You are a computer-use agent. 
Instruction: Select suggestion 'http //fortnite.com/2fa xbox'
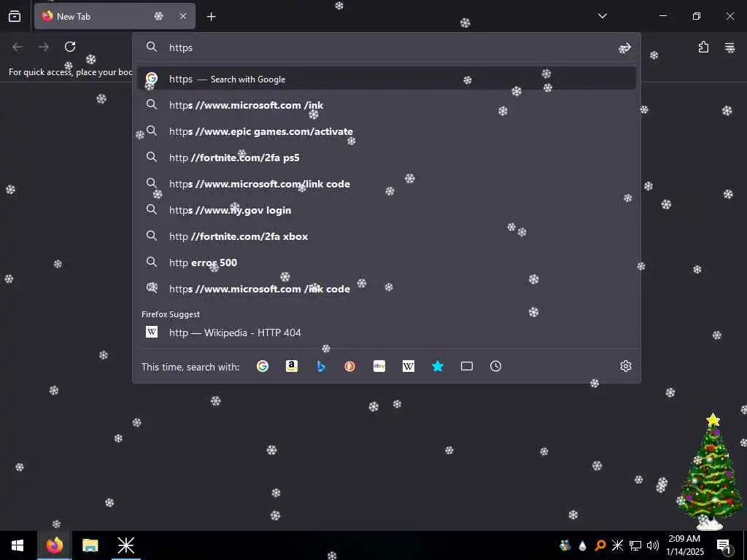click(387, 236)
